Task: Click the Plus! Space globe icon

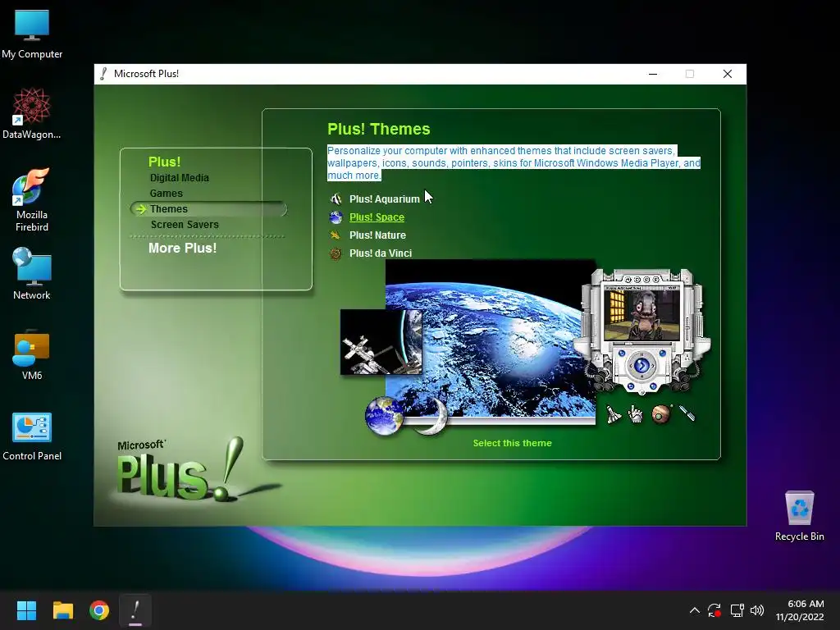Action: pyautogui.click(x=336, y=217)
